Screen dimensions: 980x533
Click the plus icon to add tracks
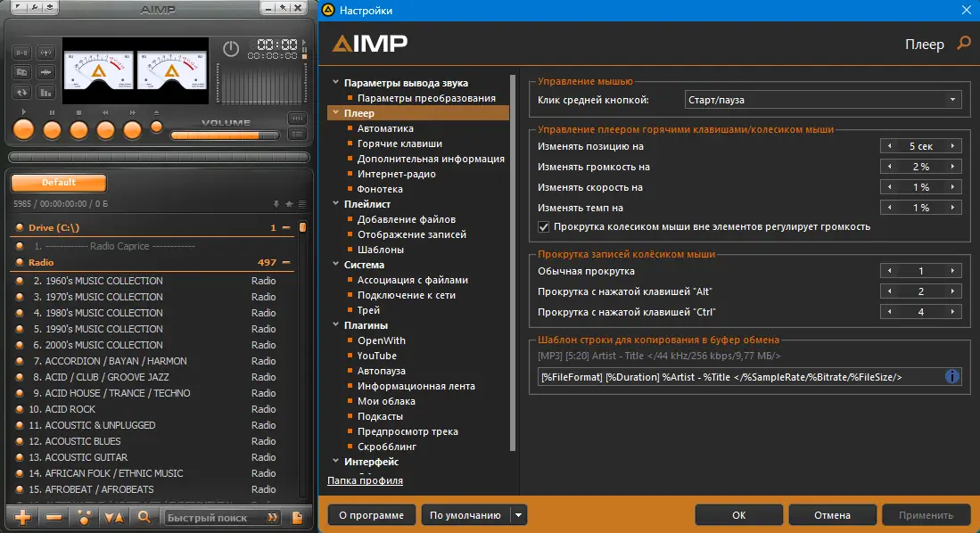click(22, 517)
